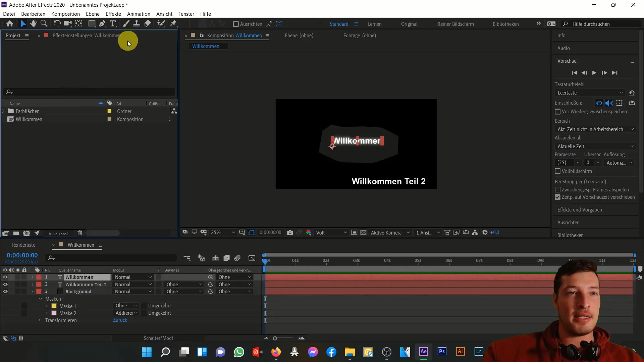Click play button in preview panel
644x362 pixels.
[594, 72]
